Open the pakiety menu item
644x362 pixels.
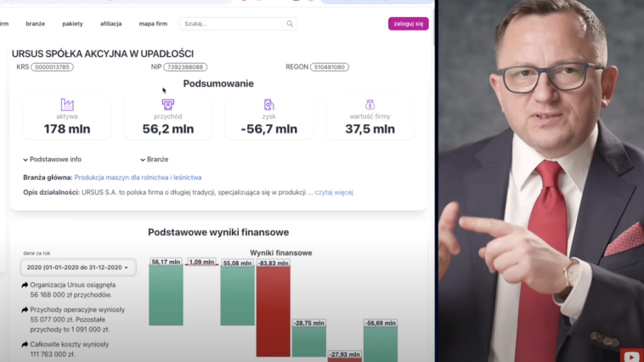point(73,24)
